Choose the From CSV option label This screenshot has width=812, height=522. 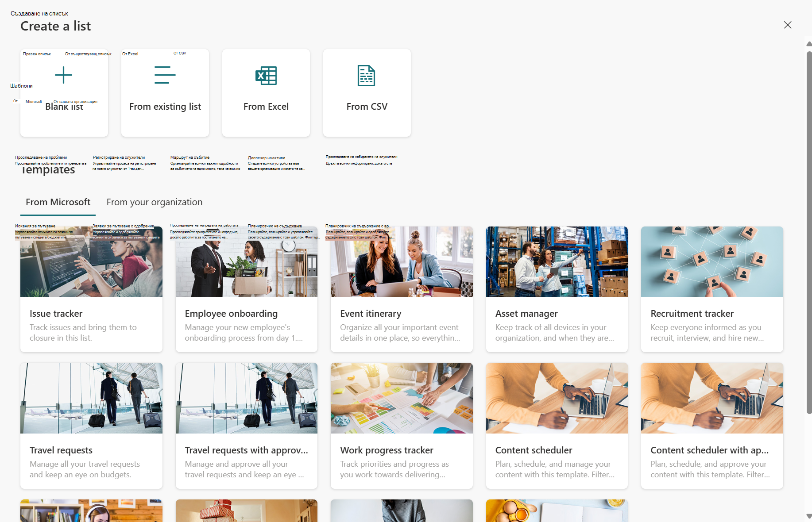367,107
